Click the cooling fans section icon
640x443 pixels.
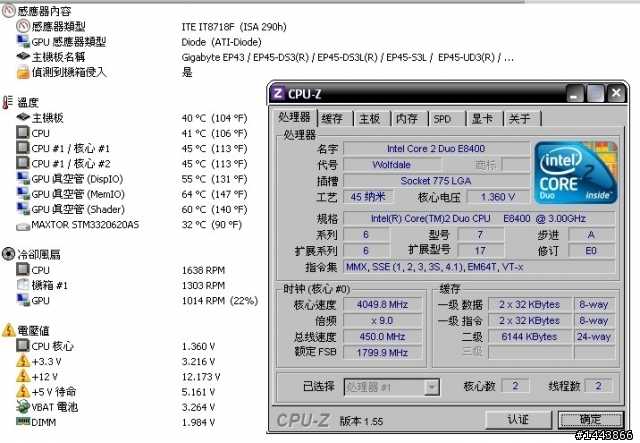[x=8, y=254]
